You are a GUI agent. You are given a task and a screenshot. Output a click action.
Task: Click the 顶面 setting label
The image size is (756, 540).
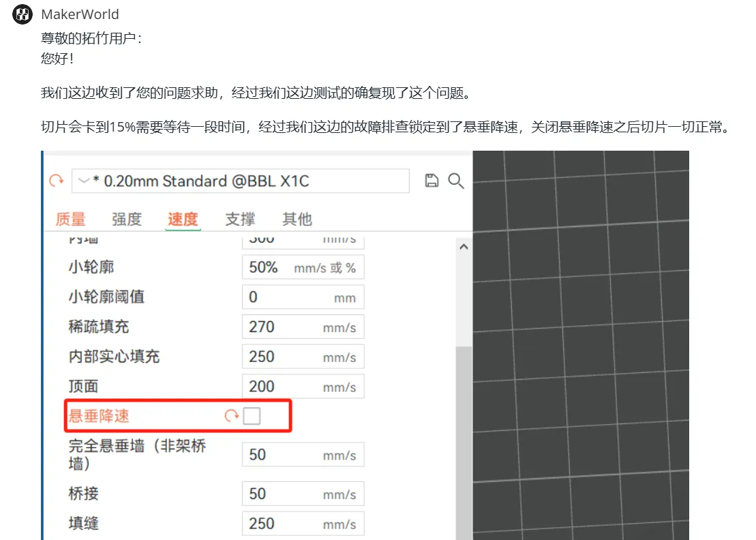tap(83, 387)
